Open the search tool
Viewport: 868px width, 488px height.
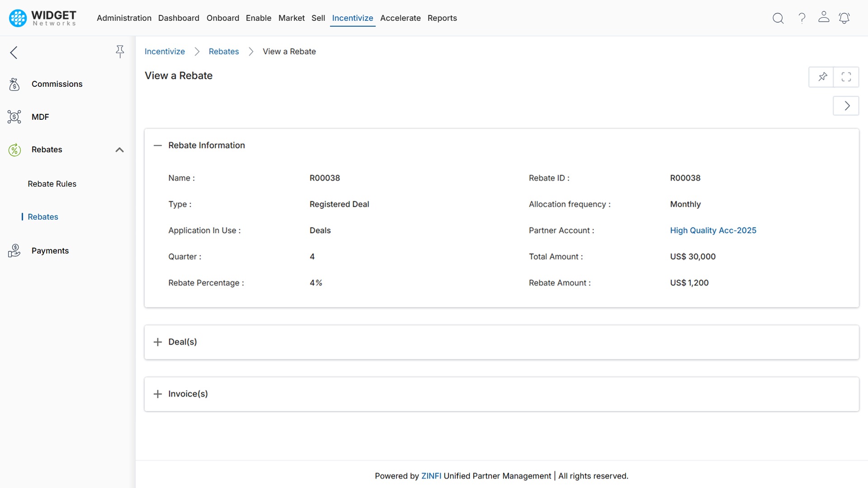(778, 18)
